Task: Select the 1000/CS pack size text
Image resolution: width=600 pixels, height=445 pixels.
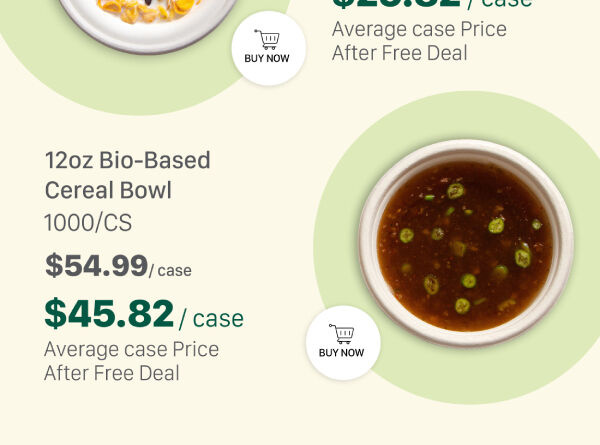Action: pyautogui.click(x=88, y=222)
